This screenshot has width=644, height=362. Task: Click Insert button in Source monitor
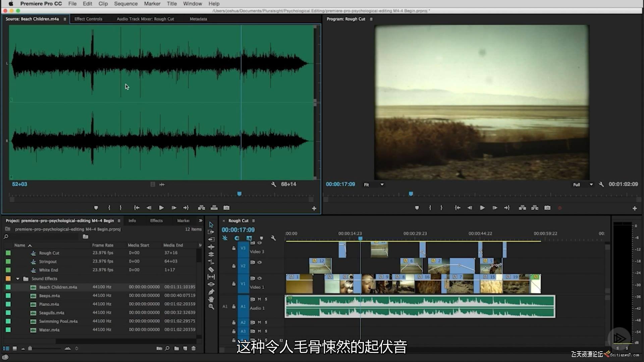[201, 208]
